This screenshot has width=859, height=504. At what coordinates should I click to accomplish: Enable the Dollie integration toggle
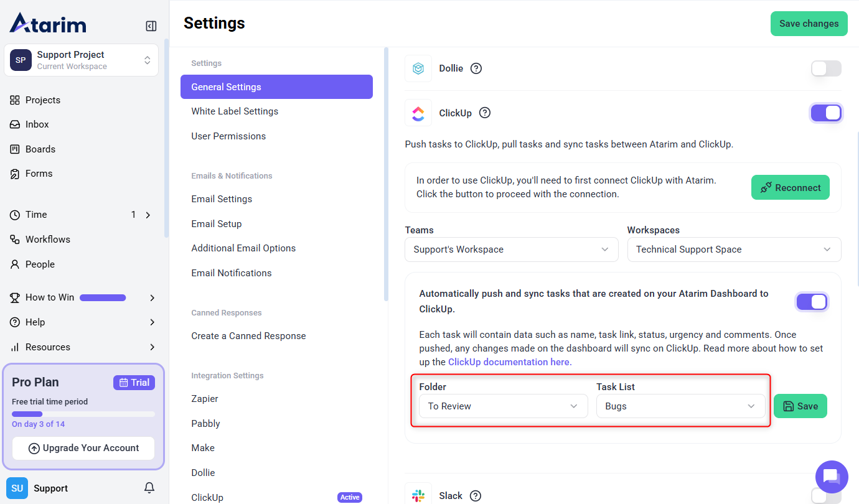[x=826, y=68]
